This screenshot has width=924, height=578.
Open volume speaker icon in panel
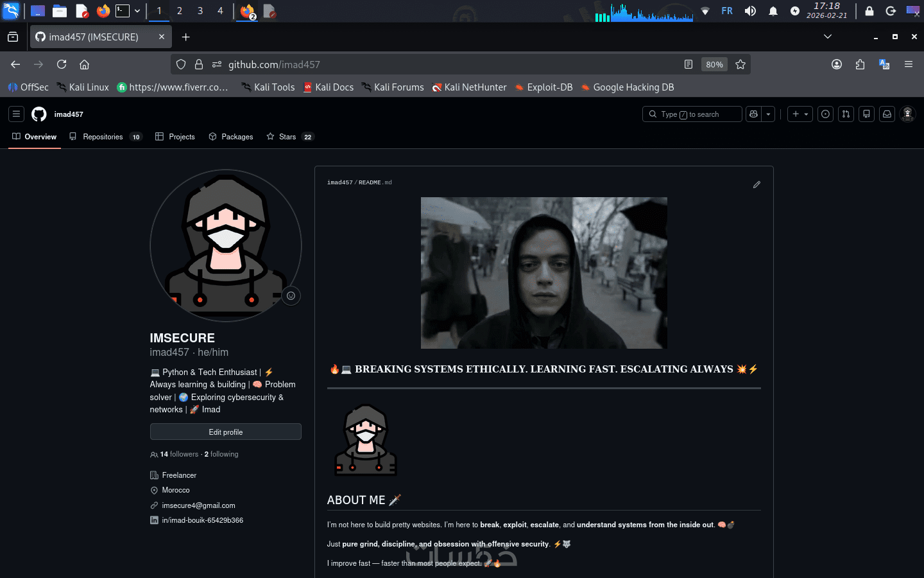750,11
